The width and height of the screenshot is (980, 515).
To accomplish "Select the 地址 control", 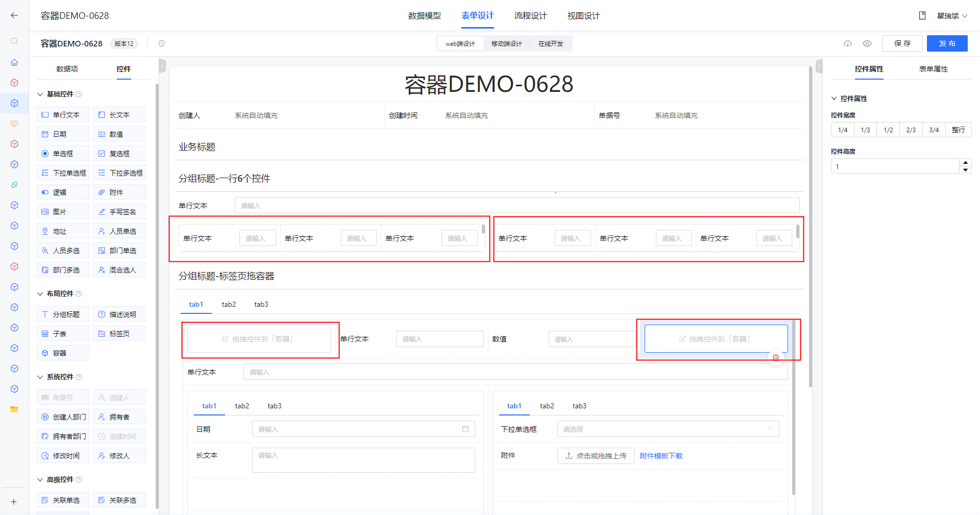I will [x=63, y=231].
